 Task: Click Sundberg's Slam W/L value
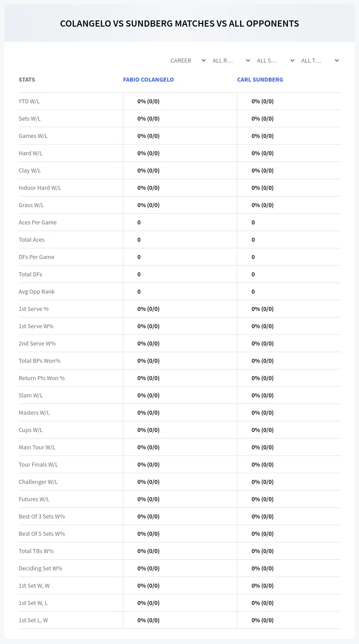(x=263, y=395)
